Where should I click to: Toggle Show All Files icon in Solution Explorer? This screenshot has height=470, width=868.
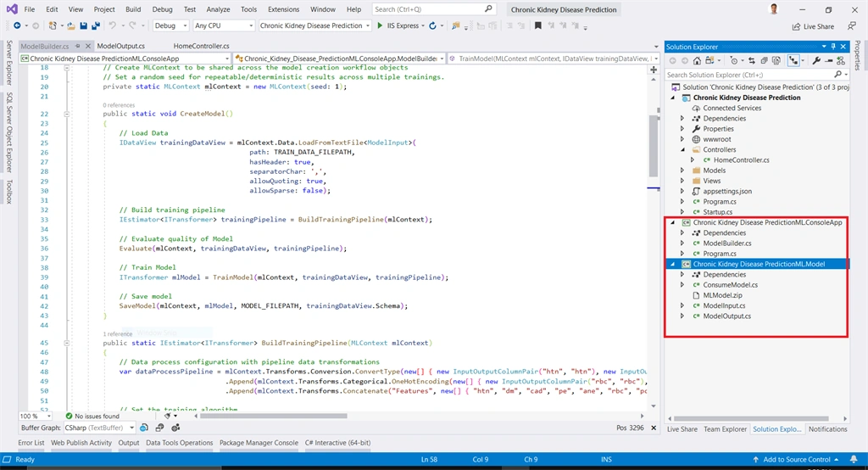(x=776, y=60)
